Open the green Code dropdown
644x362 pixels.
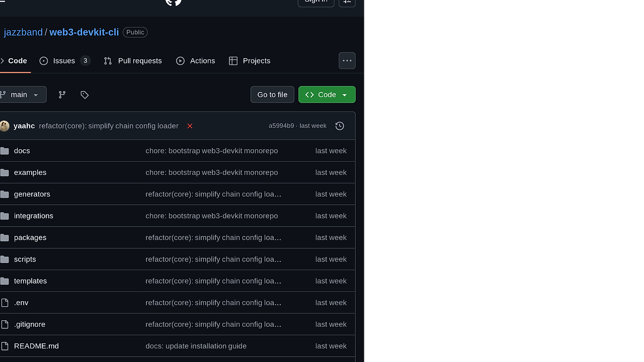coord(327,95)
